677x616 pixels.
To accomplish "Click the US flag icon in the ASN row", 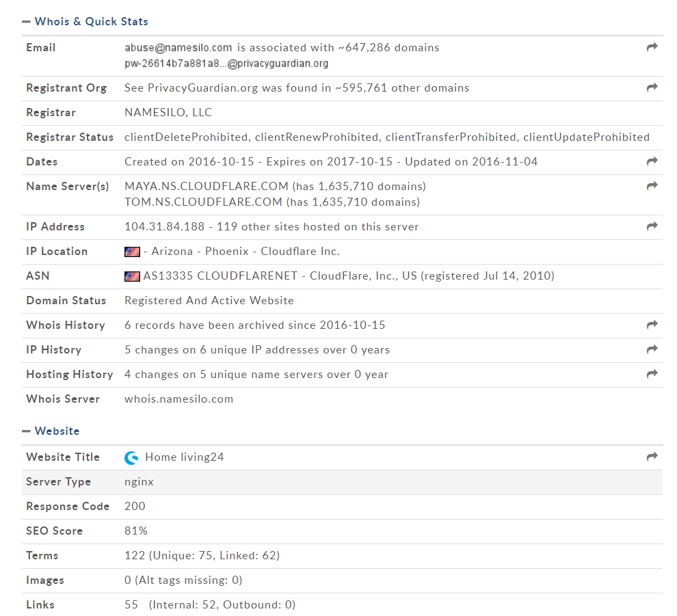I will click(132, 276).
